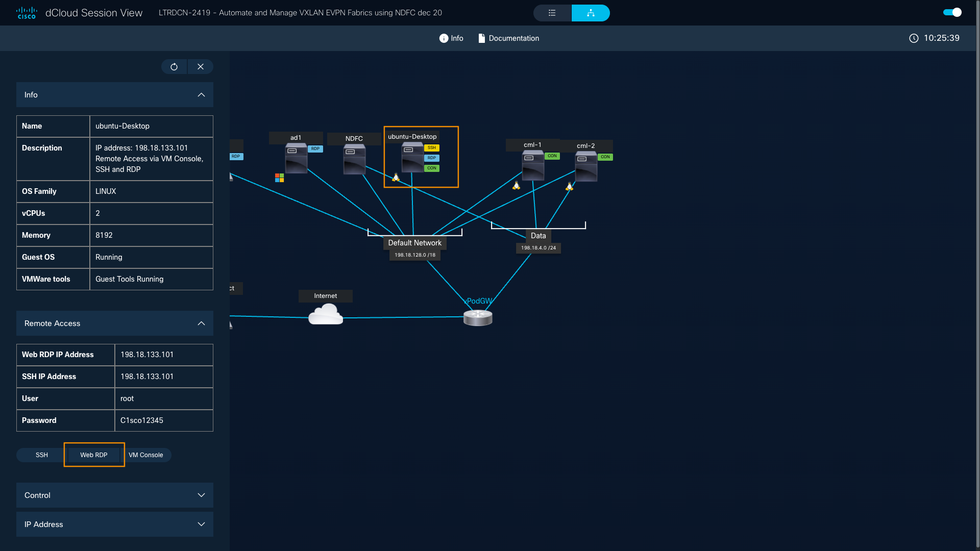
Task: Click Linux penguin icon under cml-1
Action: tap(516, 186)
